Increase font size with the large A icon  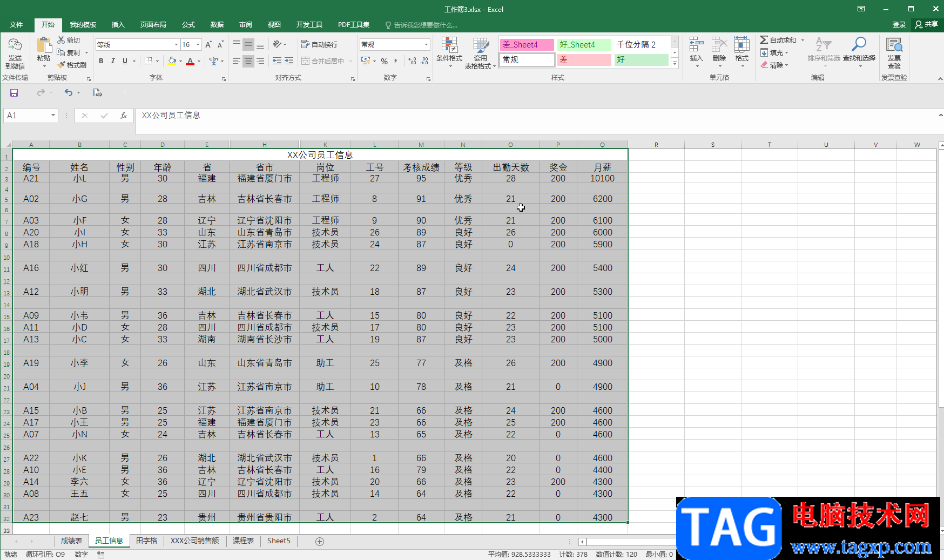[x=208, y=44]
